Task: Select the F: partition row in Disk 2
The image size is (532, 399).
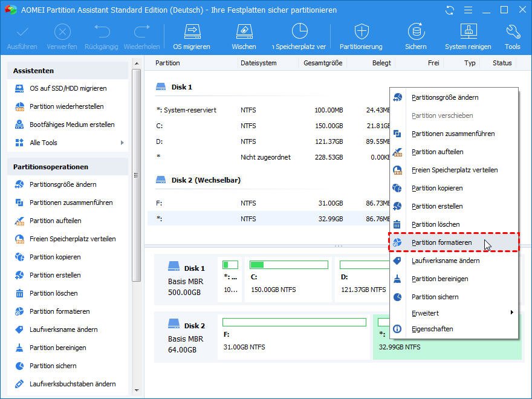Action: [268, 203]
